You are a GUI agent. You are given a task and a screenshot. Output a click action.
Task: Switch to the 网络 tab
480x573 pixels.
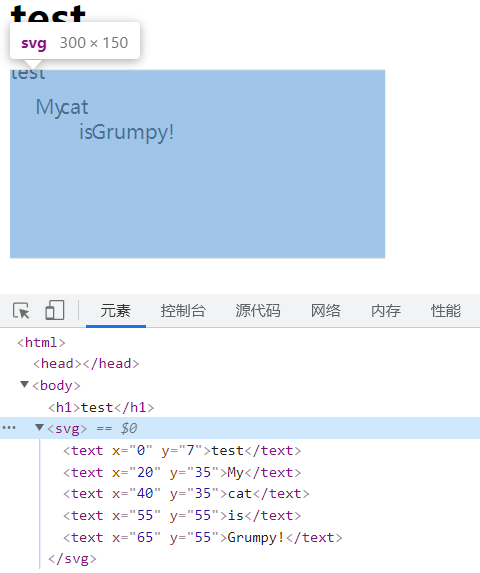[326, 311]
